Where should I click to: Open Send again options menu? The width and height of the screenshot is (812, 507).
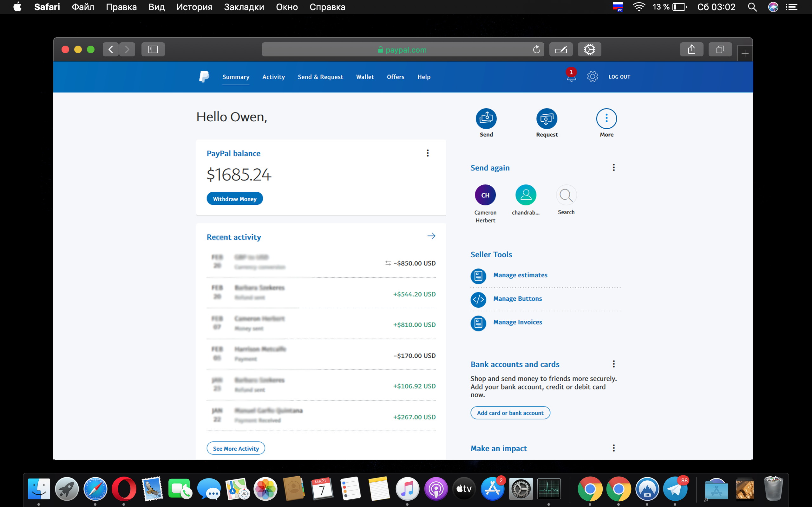tap(614, 168)
